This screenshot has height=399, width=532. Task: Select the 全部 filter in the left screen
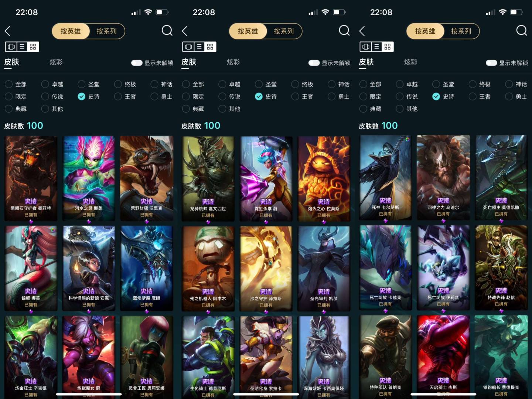pyautogui.click(x=16, y=84)
